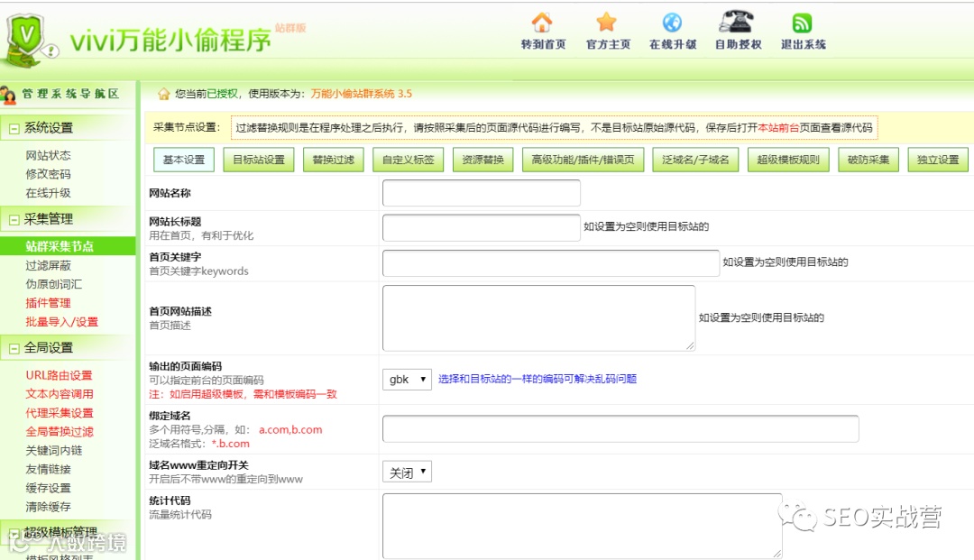This screenshot has width=974, height=560.
Task: Open 插件管理 in the sidebar
Action: pos(48,303)
